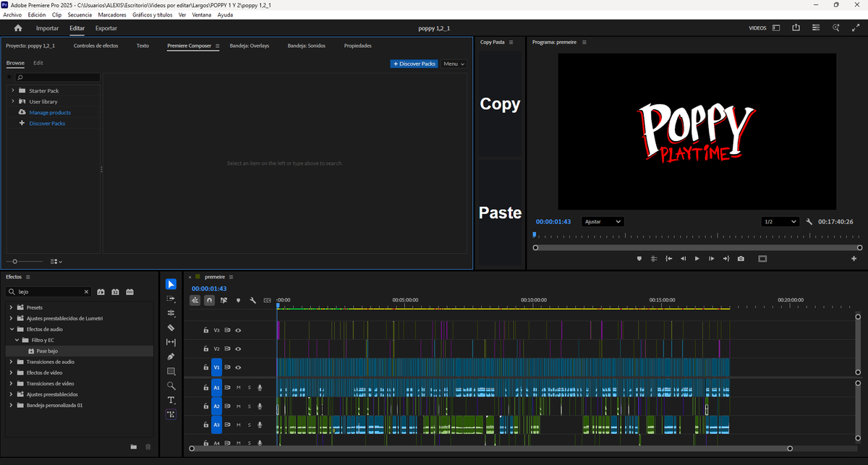Hide track V2 with eye icon
868x465 pixels.
[238, 349]
